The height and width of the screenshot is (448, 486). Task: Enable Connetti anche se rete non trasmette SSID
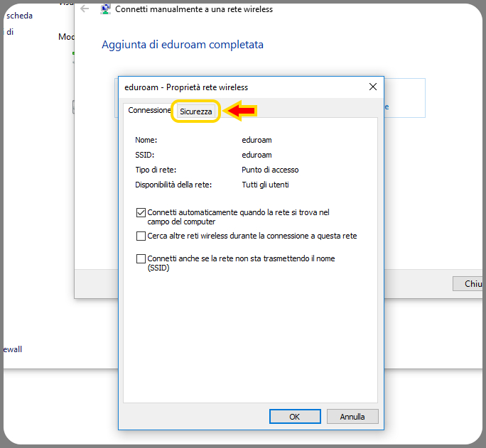point(141,258)
